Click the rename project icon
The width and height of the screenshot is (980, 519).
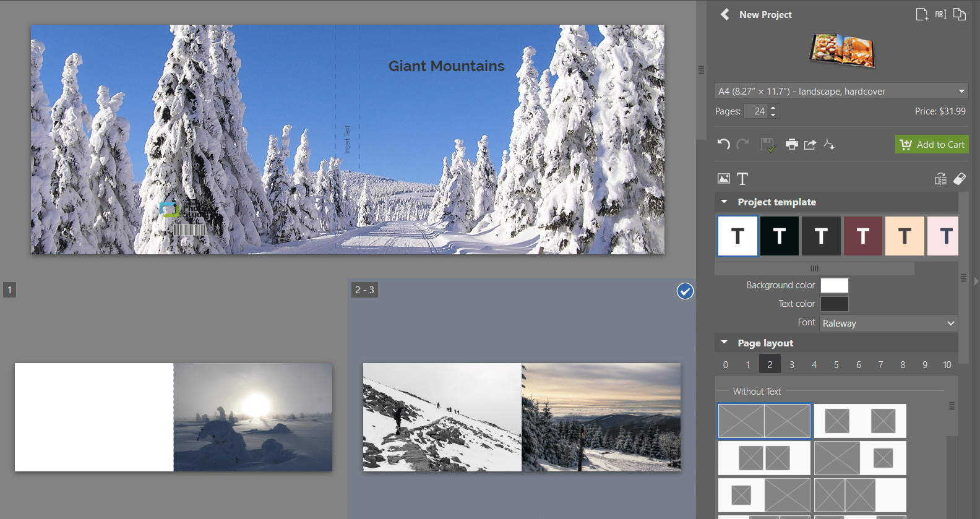pos(940,14)
